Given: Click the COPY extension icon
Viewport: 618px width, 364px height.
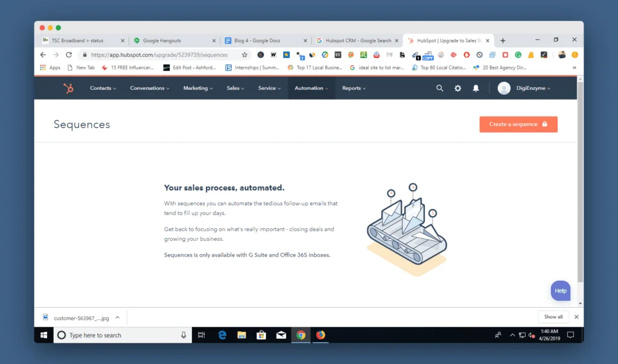Looking at the screenshot, I should 428,56.
